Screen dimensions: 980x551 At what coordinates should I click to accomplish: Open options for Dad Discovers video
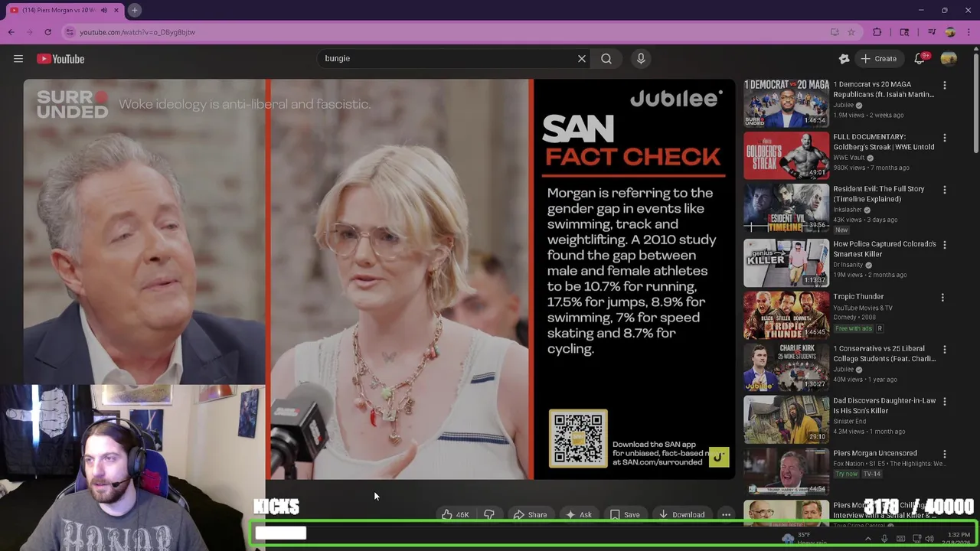coord(945,402)
